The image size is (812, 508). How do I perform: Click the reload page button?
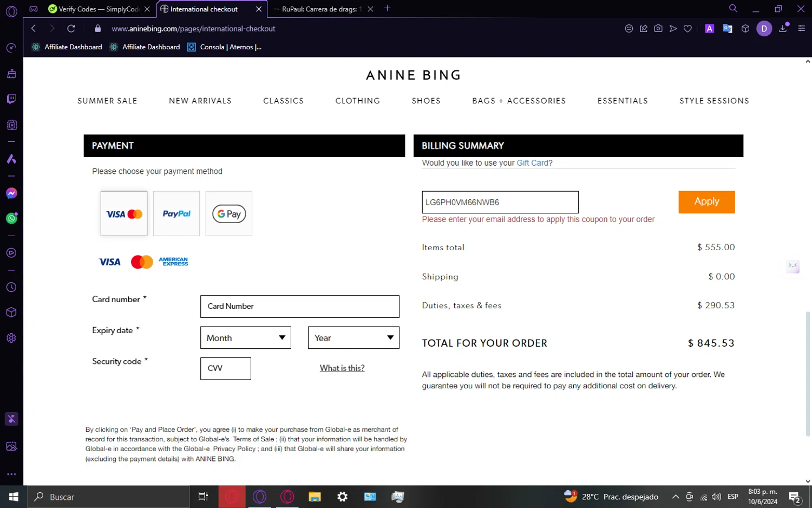coord(71,29)
